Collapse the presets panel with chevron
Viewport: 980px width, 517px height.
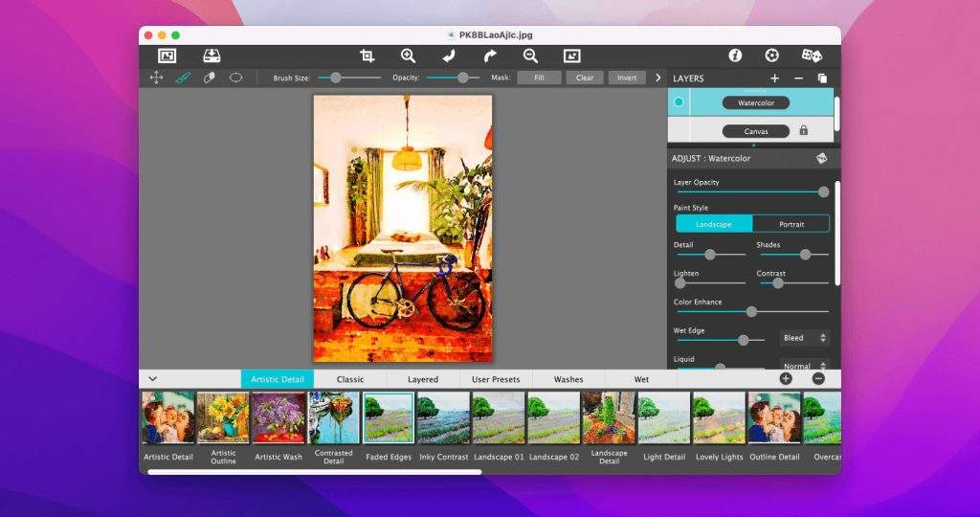(x=152, y=379)
